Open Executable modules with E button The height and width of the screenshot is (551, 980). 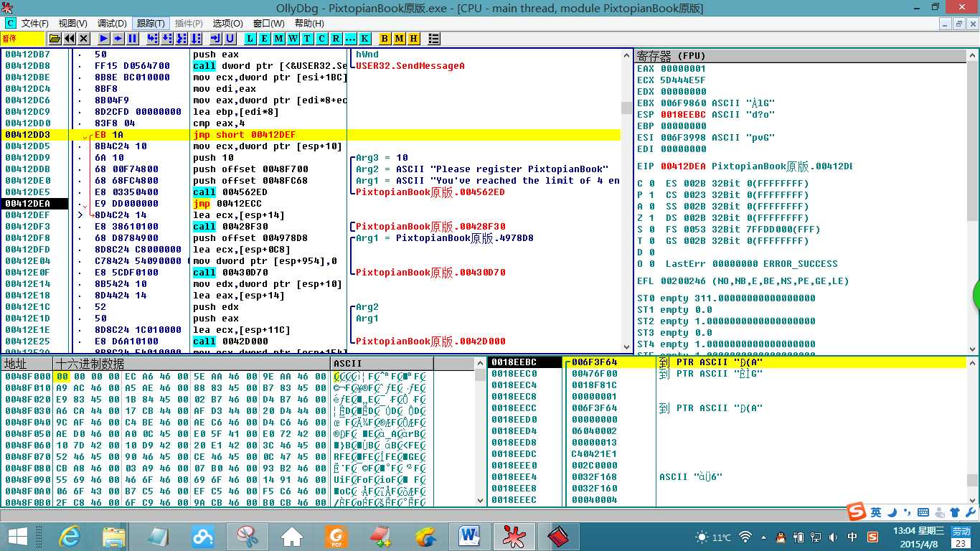[265, 38]
